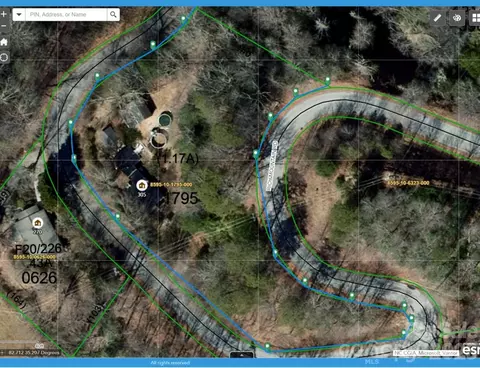Click the boundary dimension label (164)

(16, 300)
